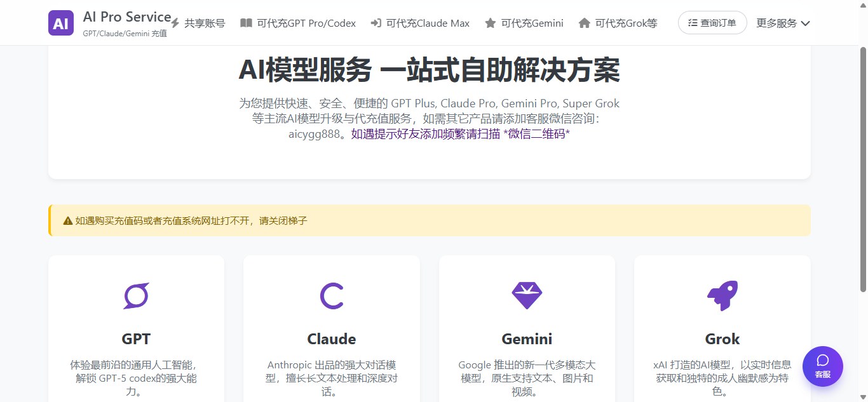Click the star icon beside 可代充Gemini
The image size is (868, 402).
pyautogui.click(x=490, y=23)
